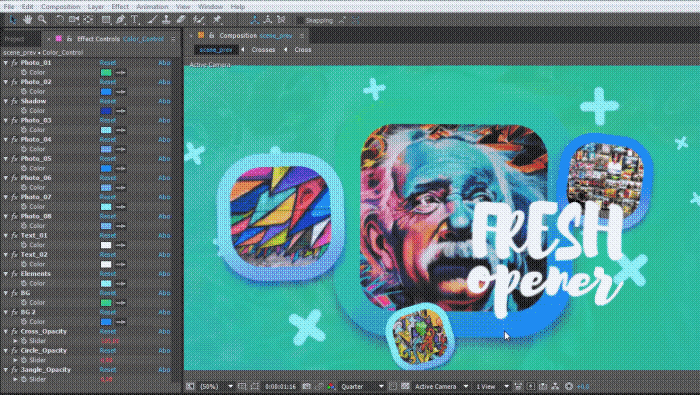The image size is (700, 395).
Task: Toggle the Effect Controls panel lock
Action: (x=69, y=39)
